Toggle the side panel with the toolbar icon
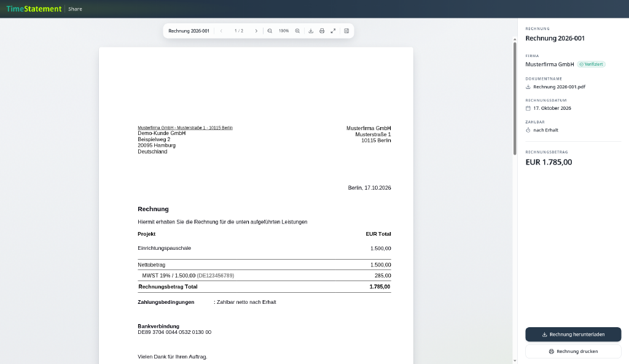The width and height of the screenshot is (629, 364). (346, 31)
